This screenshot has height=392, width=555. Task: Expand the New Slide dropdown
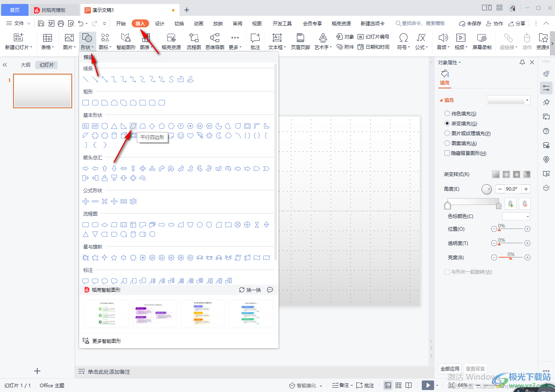point(19,47)
